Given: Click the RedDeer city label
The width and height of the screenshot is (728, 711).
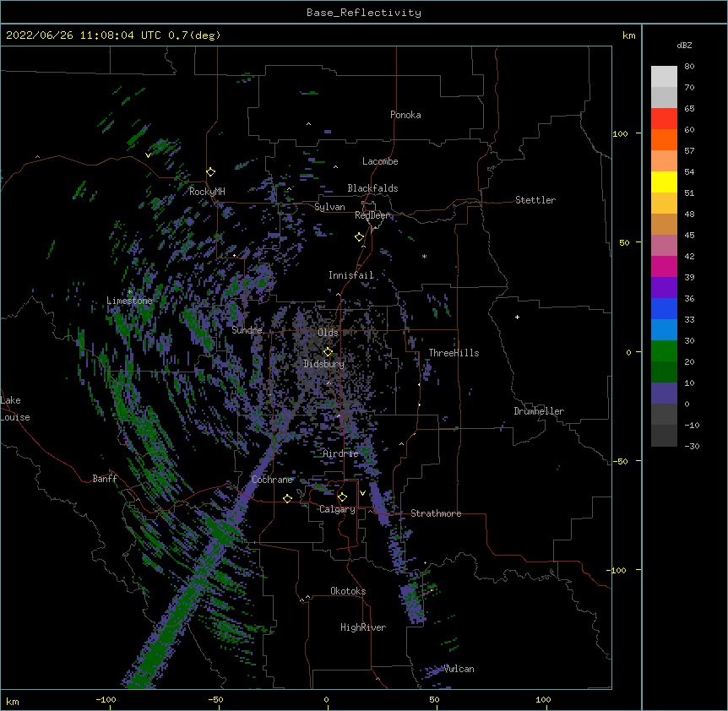Looking at the screenshot, I should (x=372, y=215).
